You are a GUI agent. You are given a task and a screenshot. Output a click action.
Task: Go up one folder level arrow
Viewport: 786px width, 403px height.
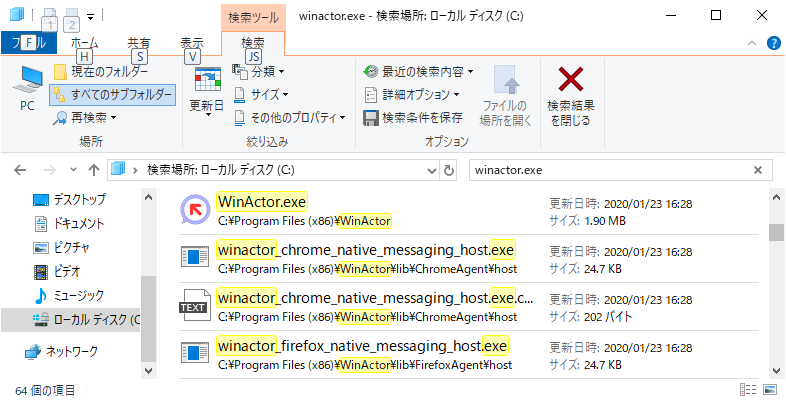pos(93,170)
